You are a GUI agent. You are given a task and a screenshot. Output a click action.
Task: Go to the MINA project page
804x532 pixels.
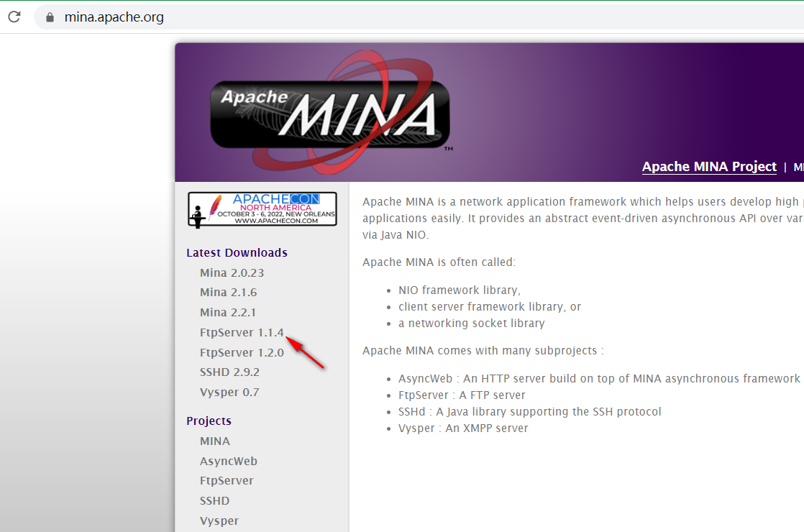point(215,441)
